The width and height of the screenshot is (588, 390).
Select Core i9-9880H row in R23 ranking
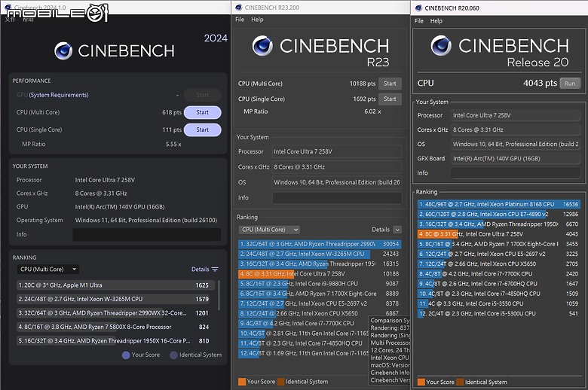(320, 284)
